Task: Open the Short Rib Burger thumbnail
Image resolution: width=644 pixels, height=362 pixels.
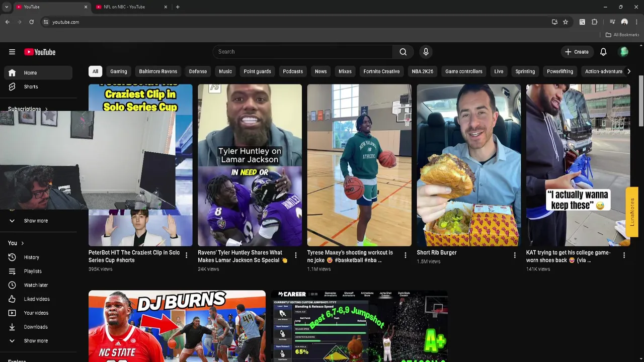Action: click(x=469, y=165)
